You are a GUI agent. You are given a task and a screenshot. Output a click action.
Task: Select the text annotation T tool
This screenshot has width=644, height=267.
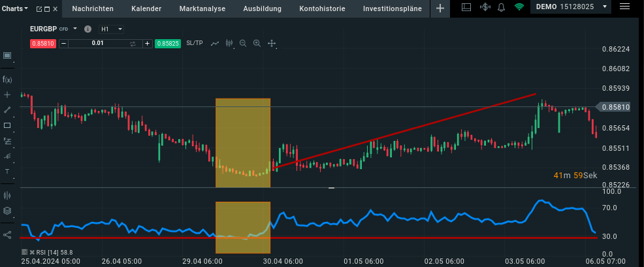point(7,171)
